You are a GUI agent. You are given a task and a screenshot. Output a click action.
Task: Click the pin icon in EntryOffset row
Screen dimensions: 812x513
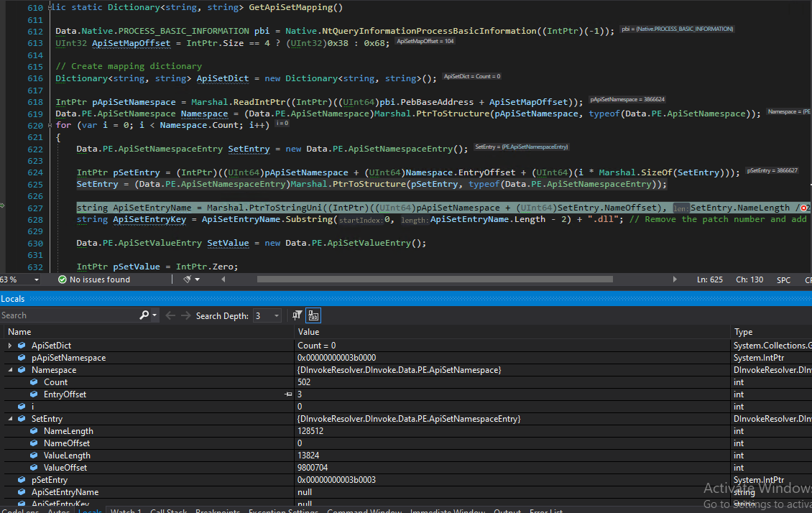(x=288, y=394)
